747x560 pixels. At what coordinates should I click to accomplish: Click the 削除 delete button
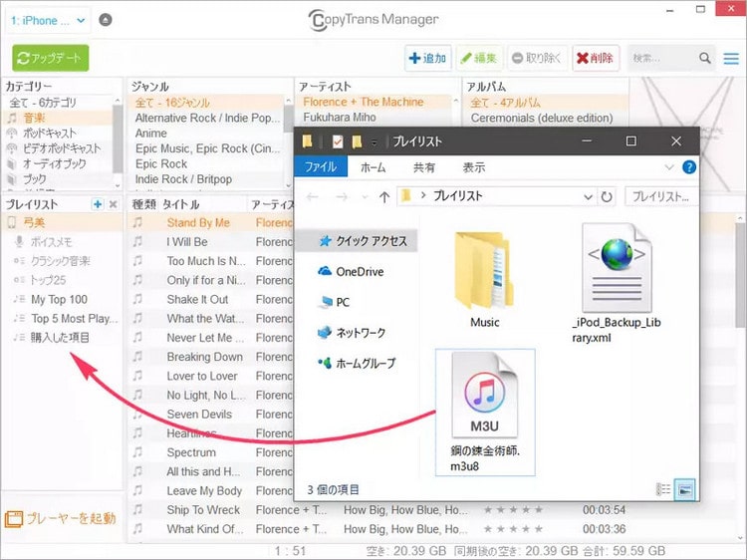pos(596,58)
